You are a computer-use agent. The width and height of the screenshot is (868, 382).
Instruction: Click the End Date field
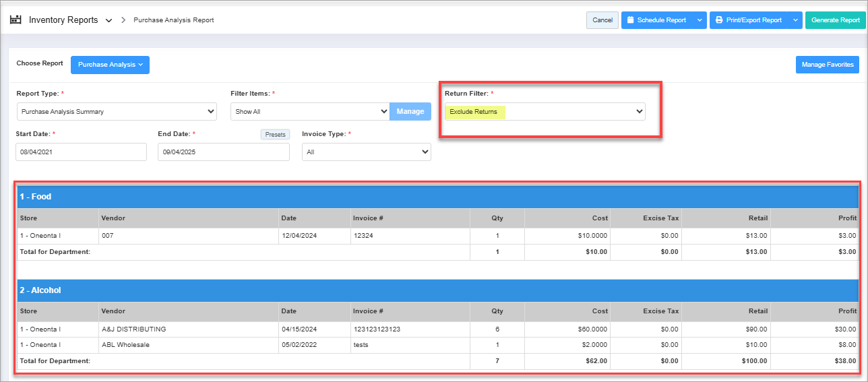click(224, 152)
